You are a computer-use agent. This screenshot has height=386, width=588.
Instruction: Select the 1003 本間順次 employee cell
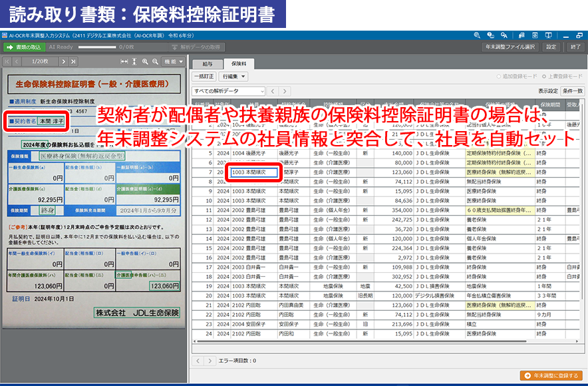click(253, 171)
